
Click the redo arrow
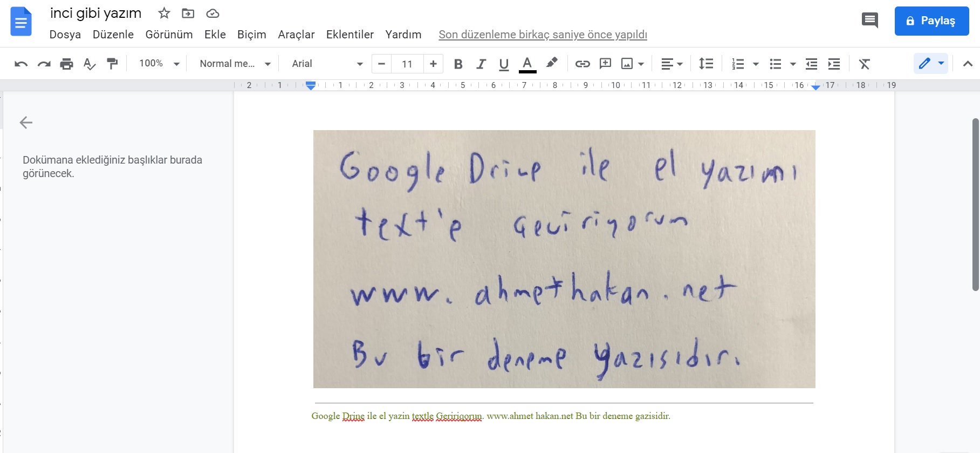[44, 64]
